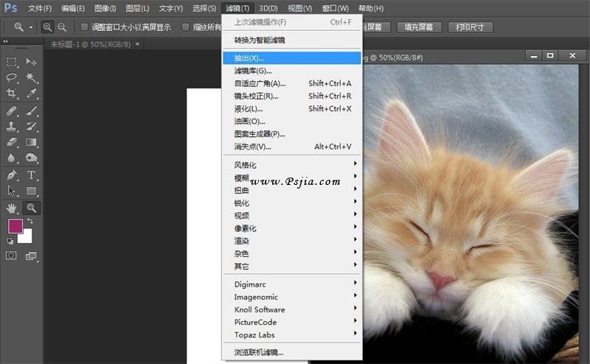The image size is (590, 364).
Task: Choose 自适应广角(A)... filter
Action: click(x=291, y=83)
